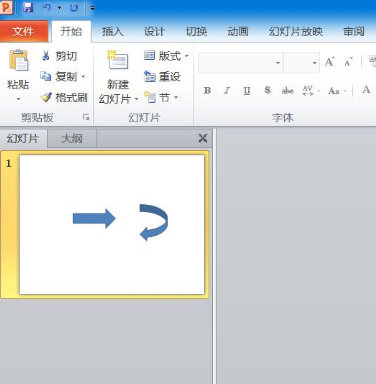Open the 文件 (File) tab

(x=24, y=32)
